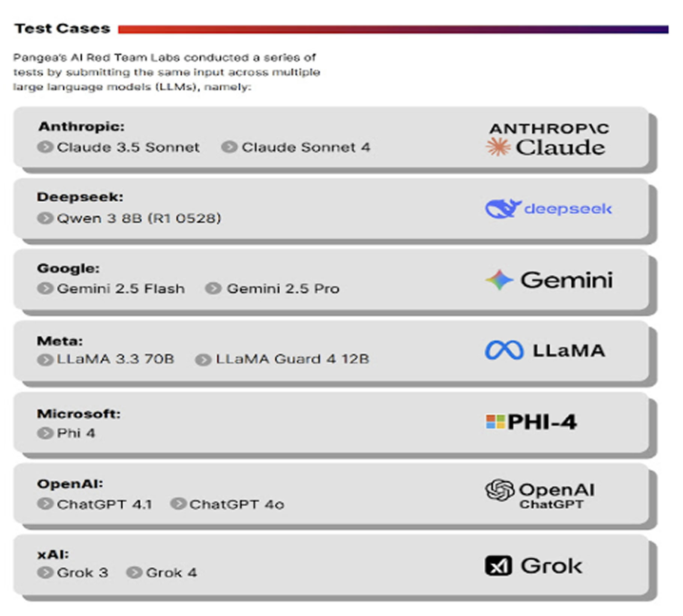The width and height of the screenshot is (683, 616).
Task: Select the Grok 3 entry
Action: pyautogui.click(x=82, y=573)
